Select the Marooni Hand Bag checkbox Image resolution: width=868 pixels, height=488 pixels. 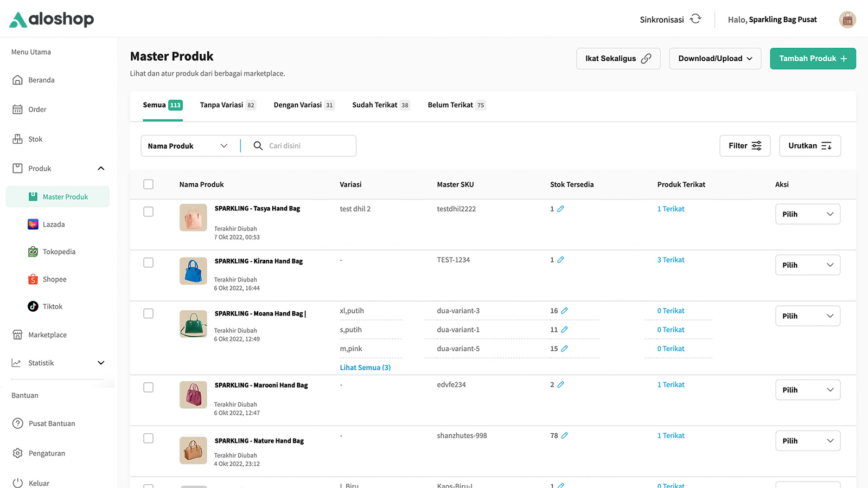[148, 387]
